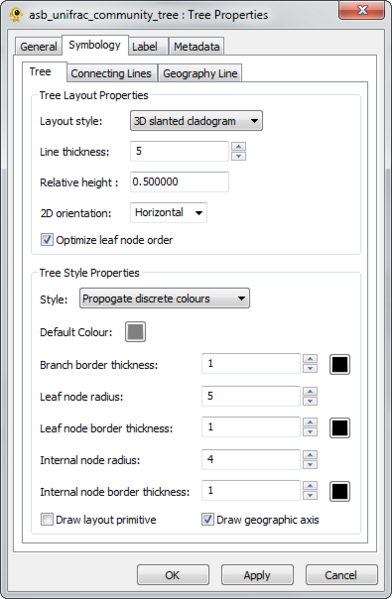Decrease Leaf node radius
Screen dimensions: 392x599
(x=310, y=401)
